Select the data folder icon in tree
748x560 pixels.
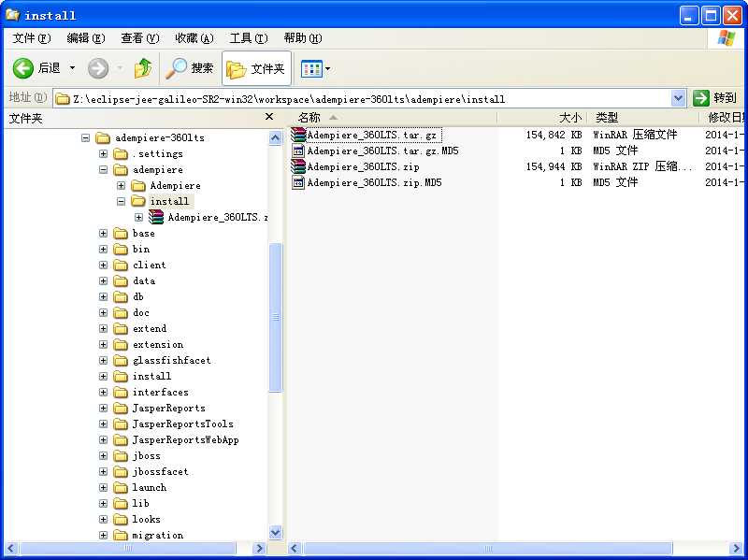coord(121,281)
